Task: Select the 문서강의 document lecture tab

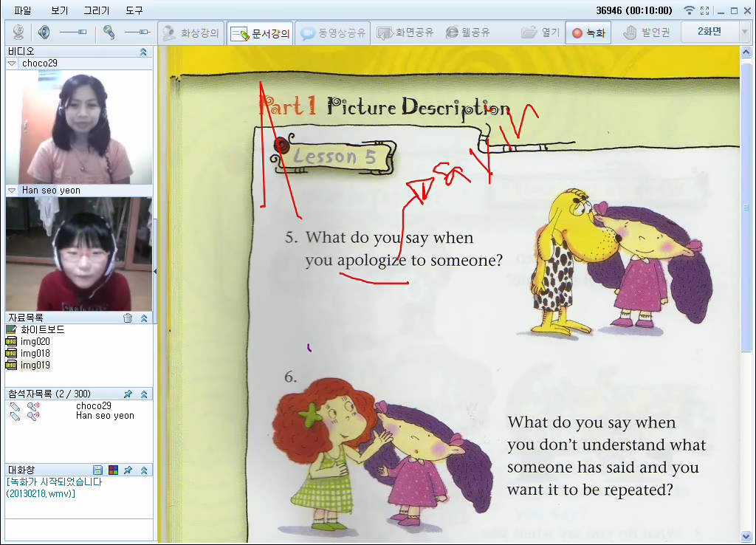Action: pyautogui.click(x=259, y=33)
